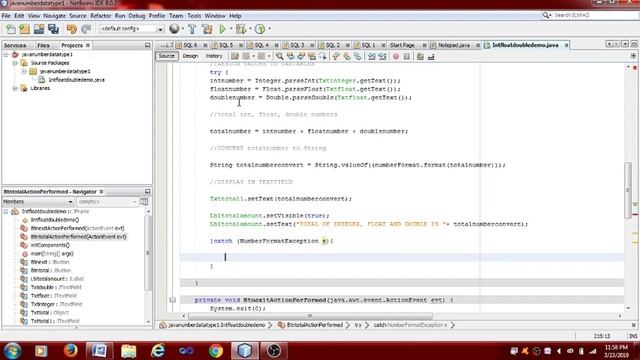Select Intfloatdoubledemo.java in the Projects tree
The image size is (640, 360).
tap(77, 80)
